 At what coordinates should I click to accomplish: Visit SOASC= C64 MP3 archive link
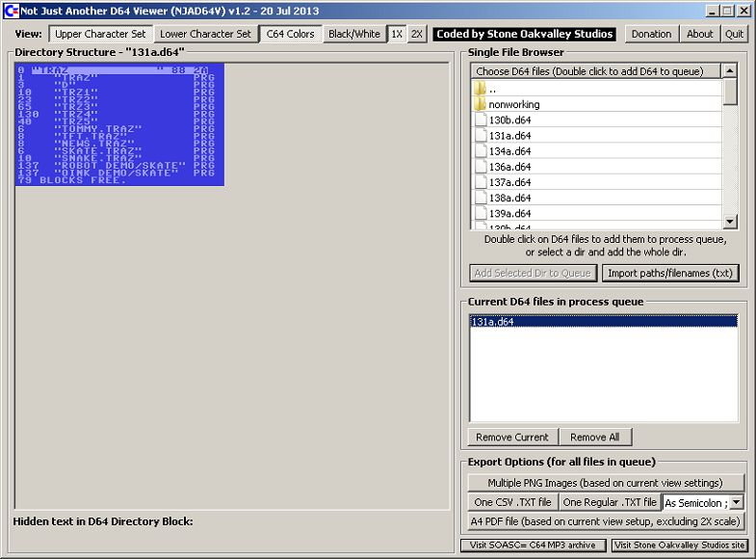tap(533, 546)
